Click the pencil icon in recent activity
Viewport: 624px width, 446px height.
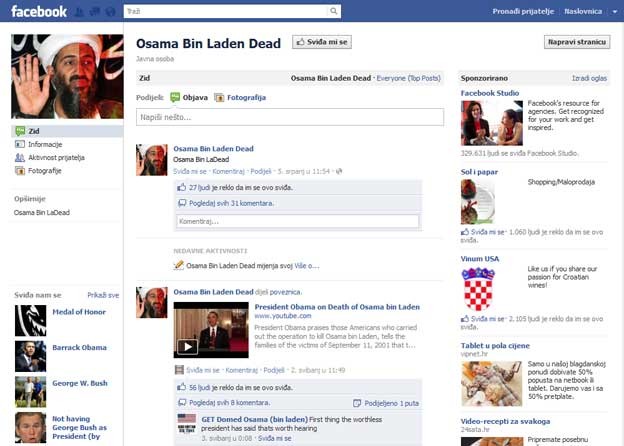click(x=179, y=265)
